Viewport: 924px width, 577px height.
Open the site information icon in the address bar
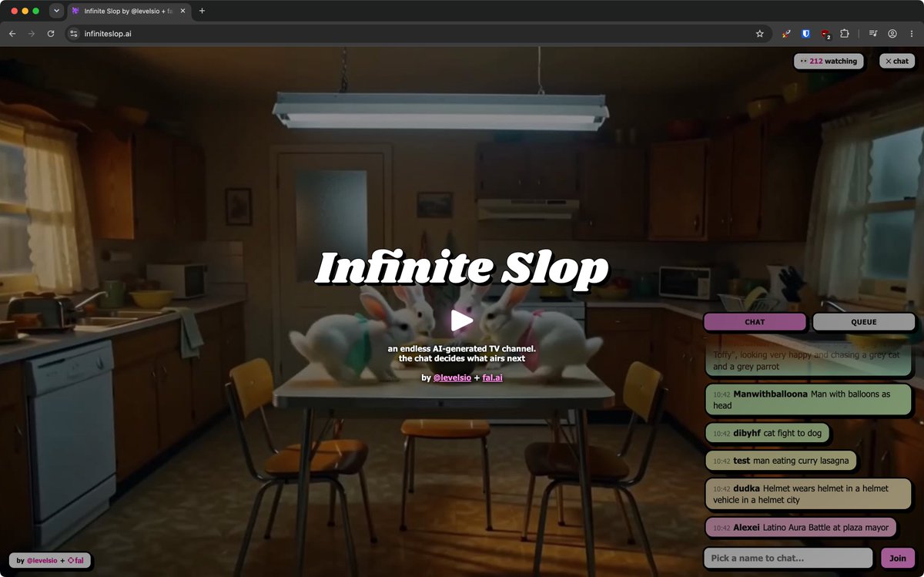[74, 34]
